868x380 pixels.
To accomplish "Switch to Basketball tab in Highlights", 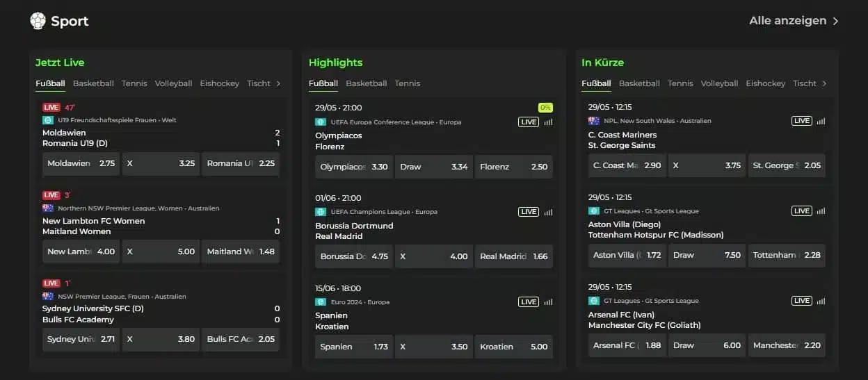I will pos(366,83).
